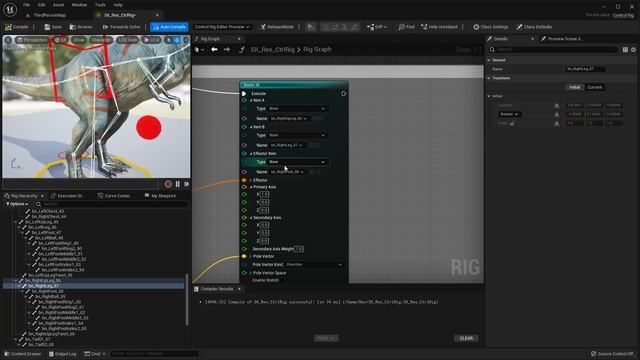
Task: Toggle the Auto Compile button
Action: 169,27
